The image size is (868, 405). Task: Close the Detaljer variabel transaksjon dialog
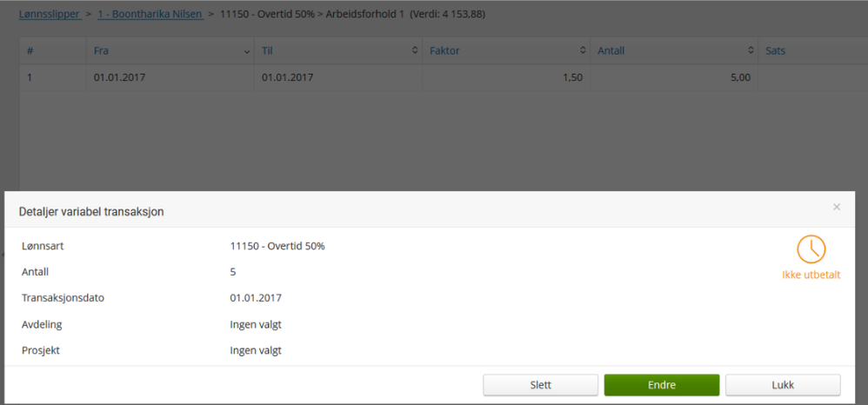pos(837,207)
